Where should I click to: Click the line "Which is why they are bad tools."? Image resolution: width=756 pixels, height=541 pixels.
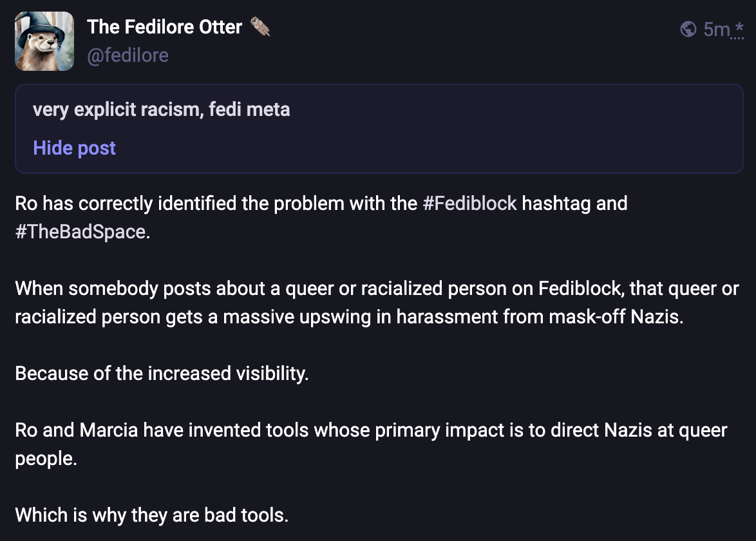[x=151, y=515]
